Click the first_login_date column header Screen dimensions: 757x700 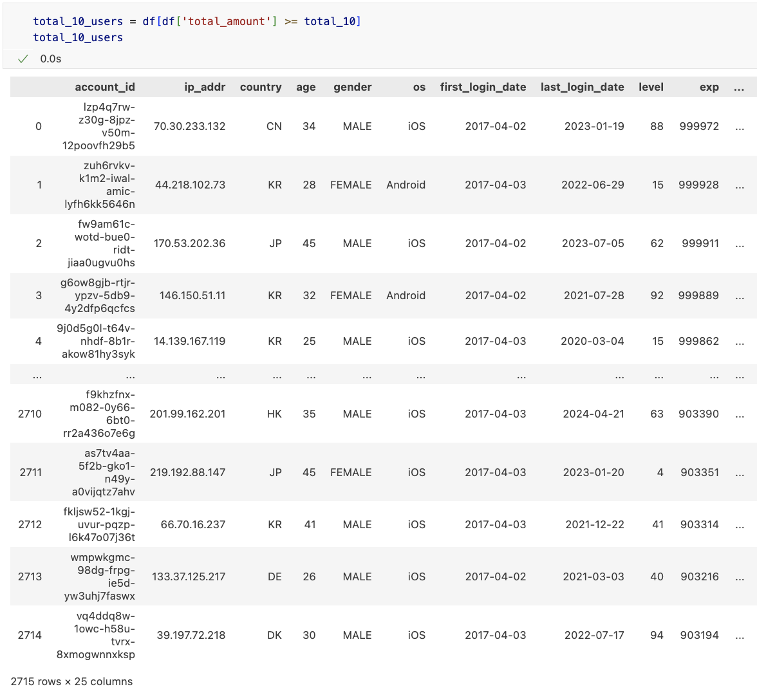[483, 87]
